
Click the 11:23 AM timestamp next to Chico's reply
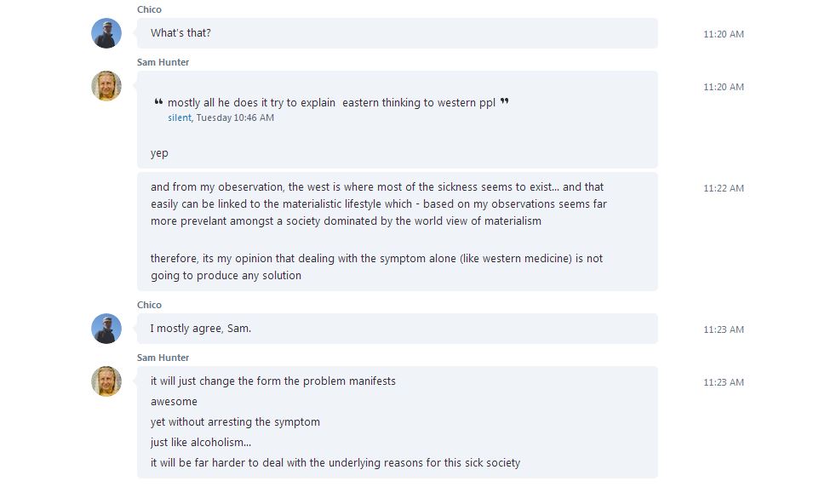coord(724,329)
